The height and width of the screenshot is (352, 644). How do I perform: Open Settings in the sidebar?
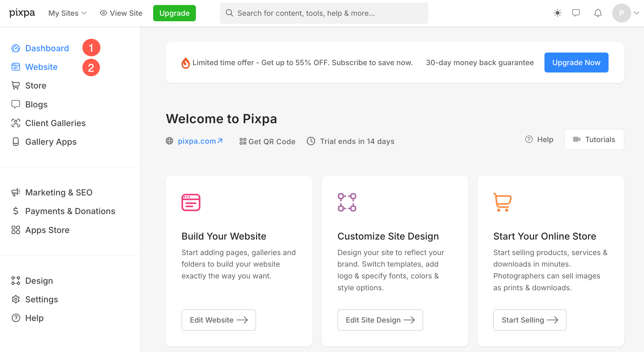(x=41, y=299)
